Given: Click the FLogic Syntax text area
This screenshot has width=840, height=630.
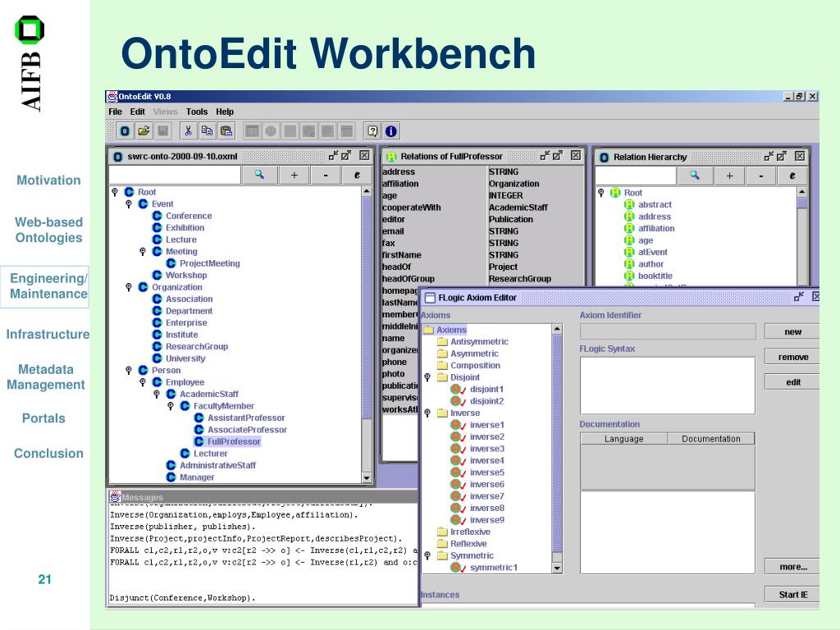Looking at the screenshot, I should click(x=668, y=386).
